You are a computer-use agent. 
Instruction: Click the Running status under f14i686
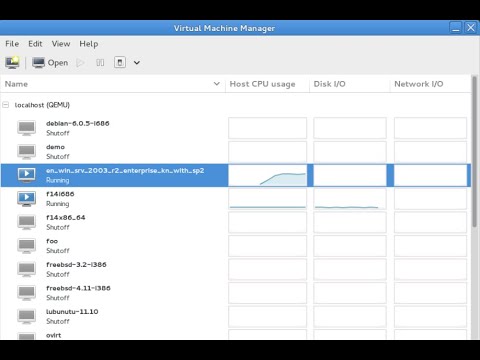[58, 204]
